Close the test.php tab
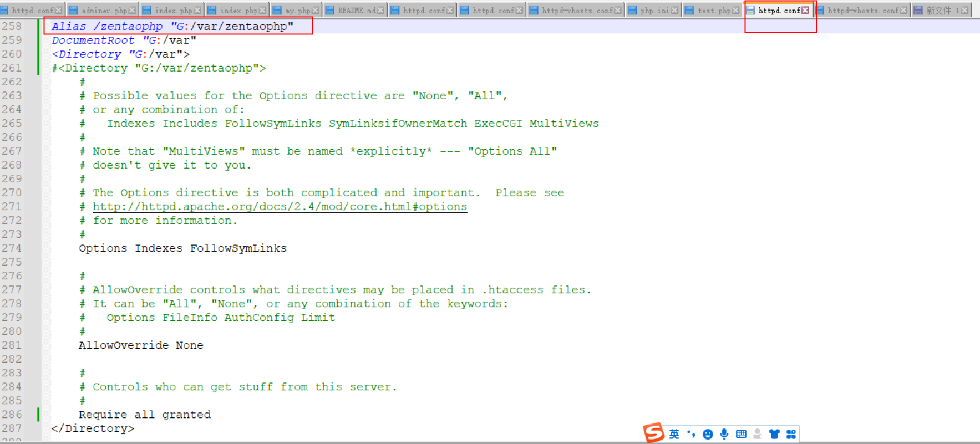This screenshot has height=444, width=980. click(x=736, y=11)
